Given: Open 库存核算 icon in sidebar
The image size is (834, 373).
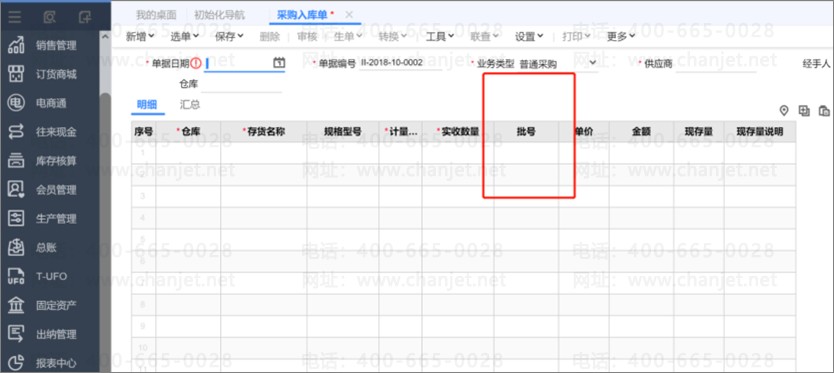Looking at the screenshot, I should tap(16, 161).
